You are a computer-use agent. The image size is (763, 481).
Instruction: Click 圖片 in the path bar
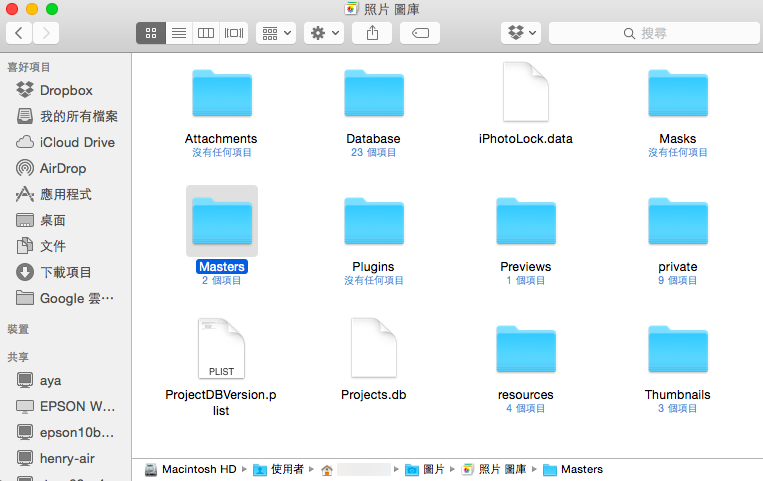click(x=425, y=469)
